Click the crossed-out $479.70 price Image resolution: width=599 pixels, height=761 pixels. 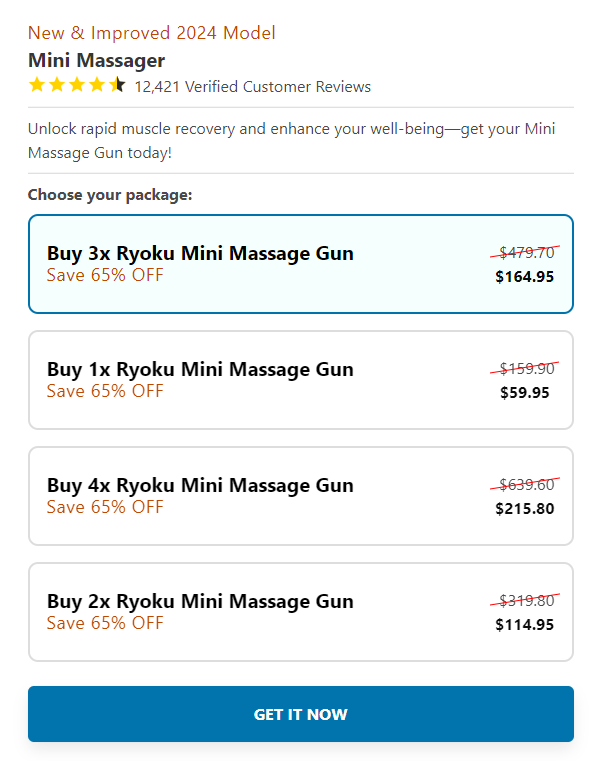[x=525, y=252]
